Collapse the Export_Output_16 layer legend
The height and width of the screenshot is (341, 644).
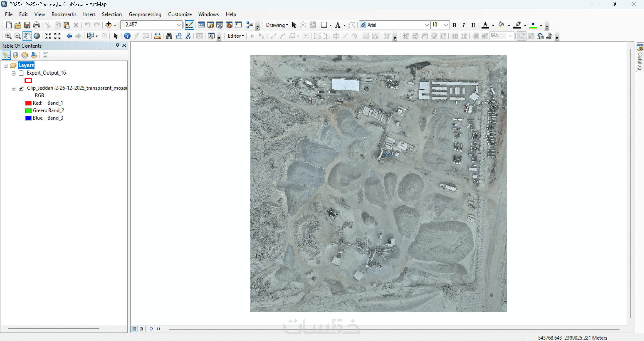pos(14,73)
